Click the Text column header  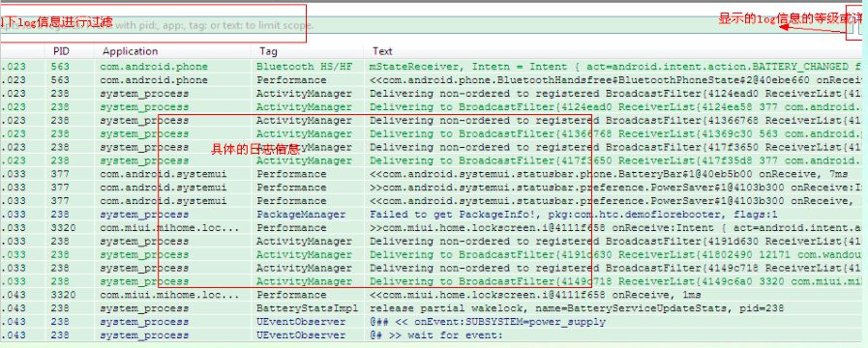(x=382, y=51)
